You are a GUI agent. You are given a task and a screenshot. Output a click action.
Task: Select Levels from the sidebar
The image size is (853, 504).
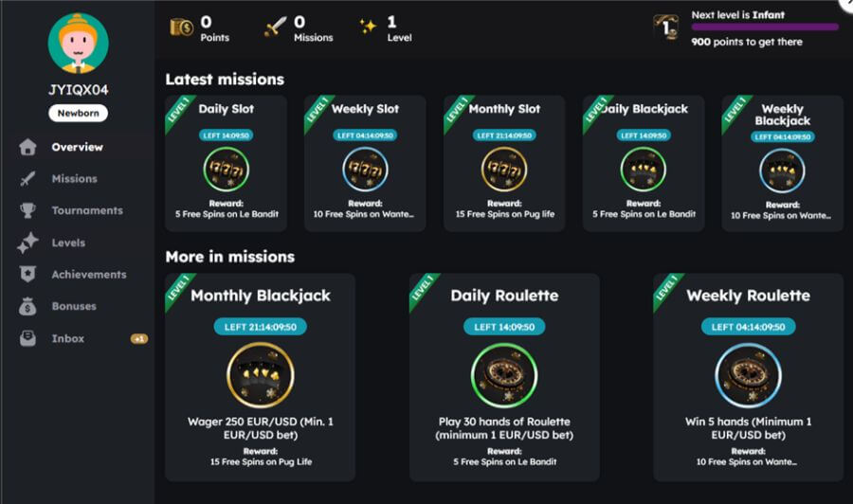pyautogui.click(x=68, y=243)
